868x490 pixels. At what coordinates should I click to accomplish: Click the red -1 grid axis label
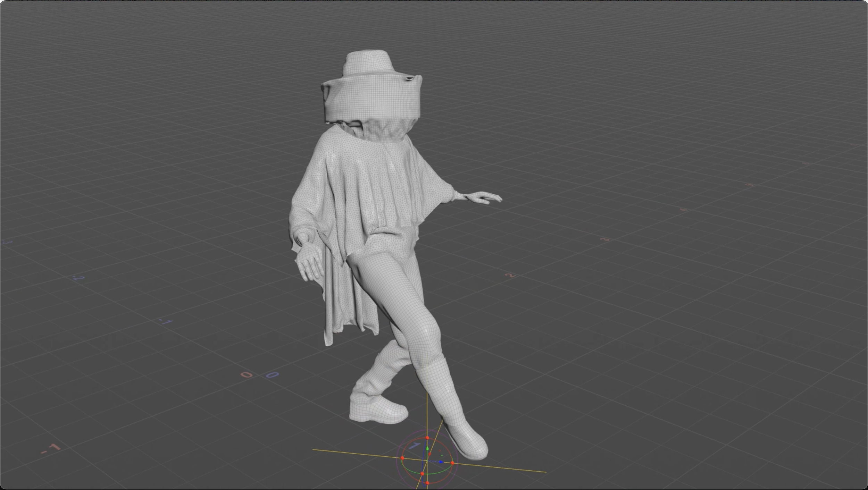pyautogui.click(x=51, y=449)
